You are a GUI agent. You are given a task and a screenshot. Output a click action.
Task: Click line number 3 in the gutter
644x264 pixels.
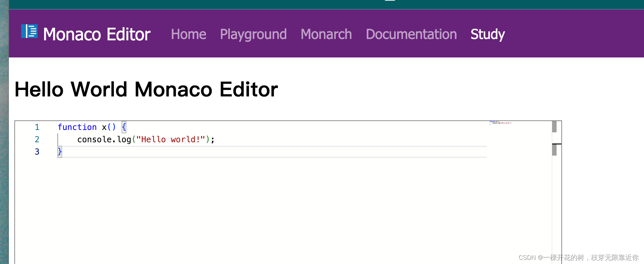pyautogui.click(x=37, y=152)
